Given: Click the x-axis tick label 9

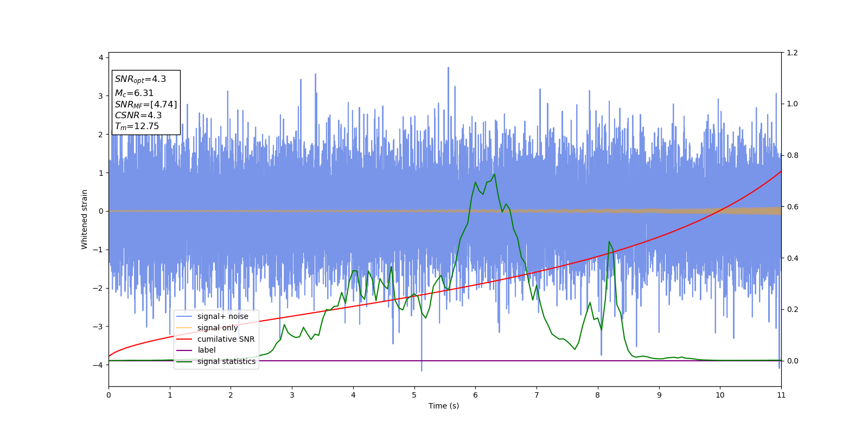Looking at the screenshot, I should (659, 395).
